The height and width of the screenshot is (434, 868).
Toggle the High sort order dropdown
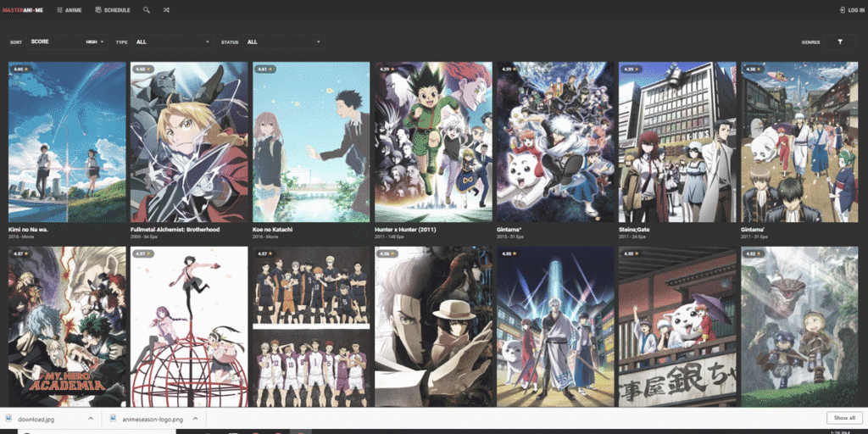point(95,42)
